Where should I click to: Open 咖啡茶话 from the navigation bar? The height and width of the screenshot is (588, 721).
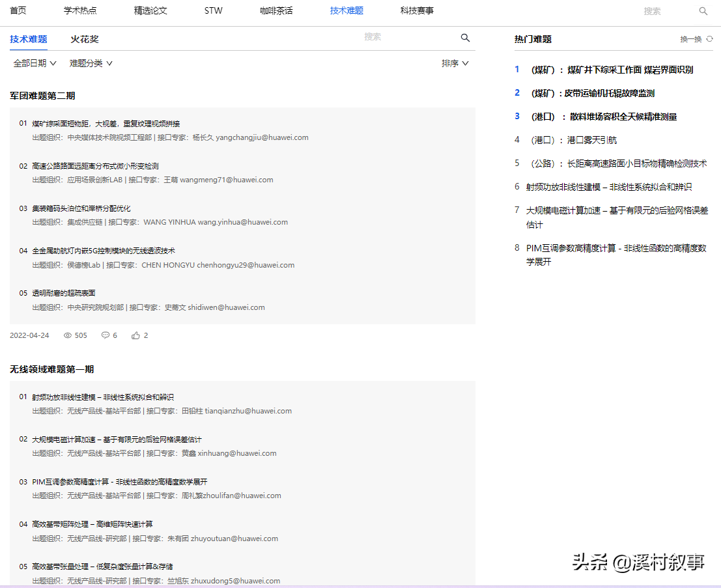coord(276,11)
